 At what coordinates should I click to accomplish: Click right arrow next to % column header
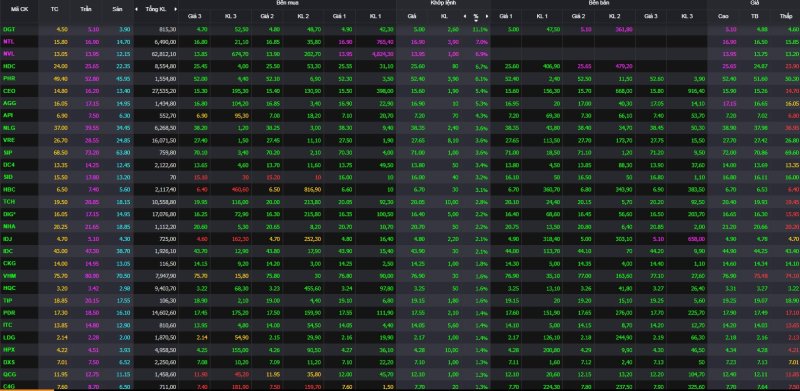coord(487,16)
